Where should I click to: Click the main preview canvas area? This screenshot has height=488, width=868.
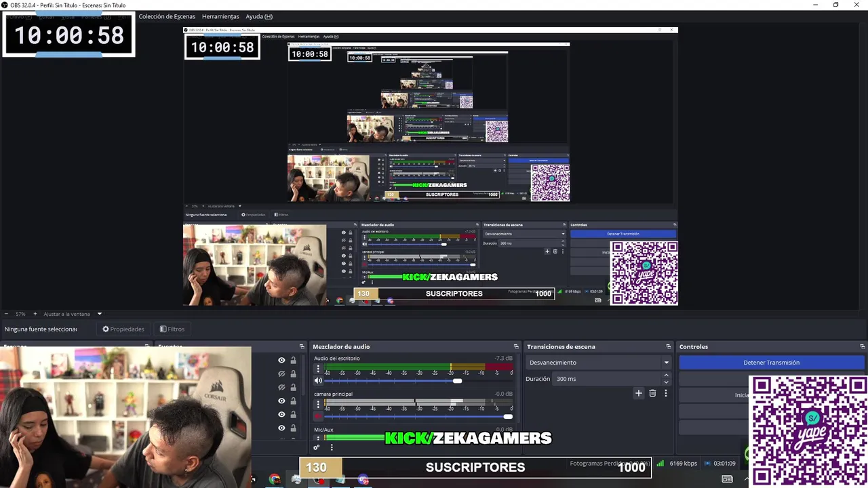(431, 166)
